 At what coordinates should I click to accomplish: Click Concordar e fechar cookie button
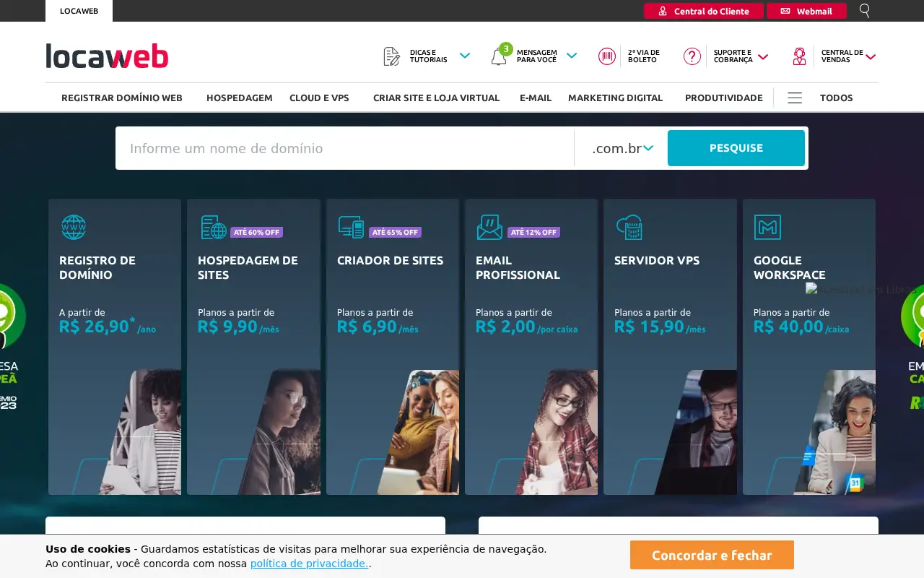tap(712, 555)
